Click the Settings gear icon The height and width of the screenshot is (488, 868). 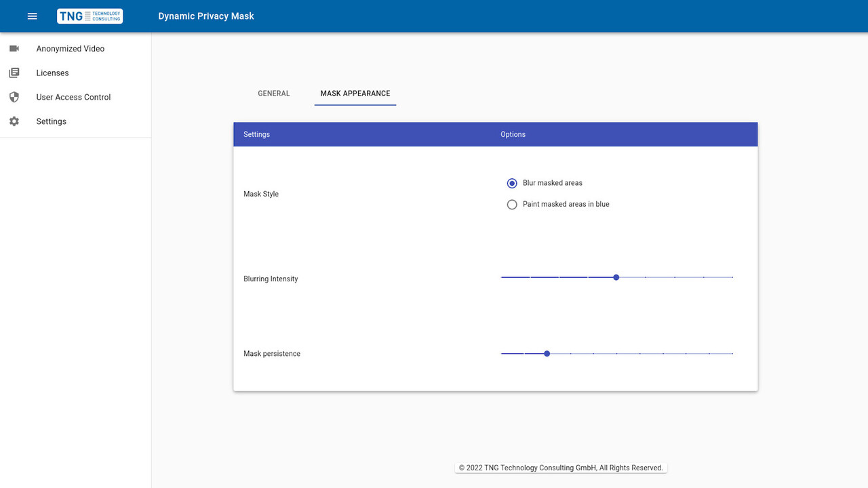(14, 122)
